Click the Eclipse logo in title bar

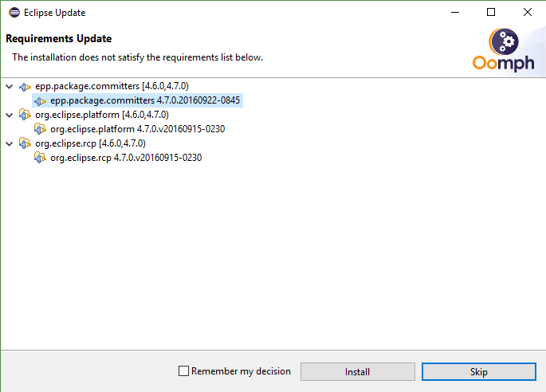click(14, 13)
